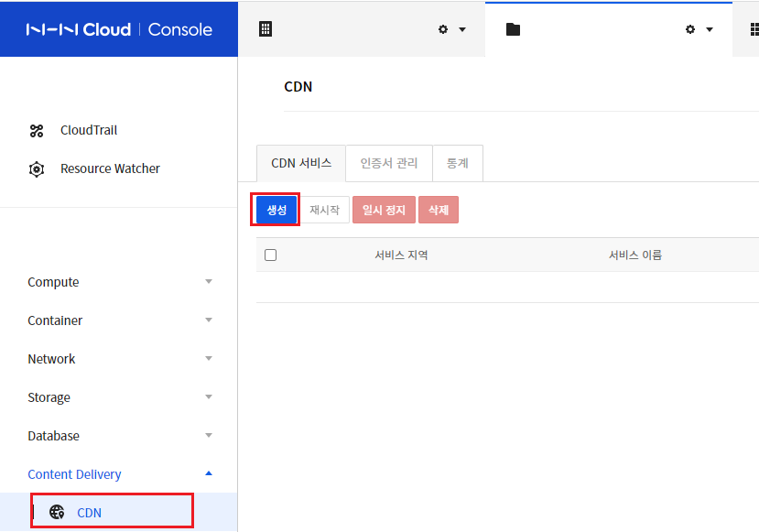Click the Compute label in the sidebar
The image size is (759, 532).
pos(53,282)
